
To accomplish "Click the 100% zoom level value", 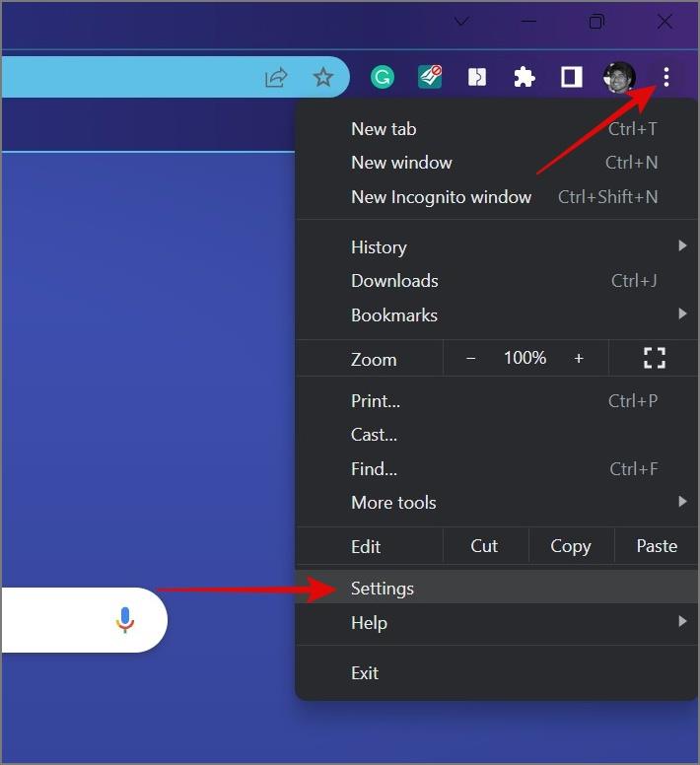I will (x=525, y=358).
